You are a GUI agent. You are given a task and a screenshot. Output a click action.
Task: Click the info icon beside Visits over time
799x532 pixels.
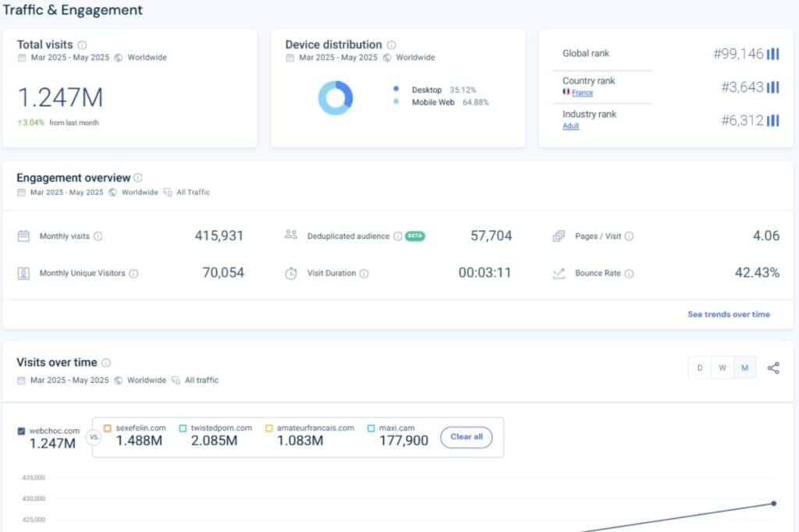[106, 362]
